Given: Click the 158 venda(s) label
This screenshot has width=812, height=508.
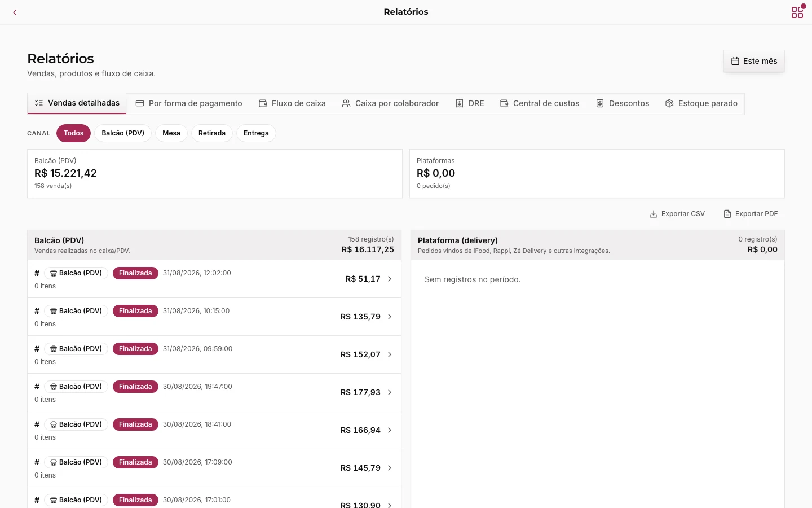Looking at the screenshot, I should pyautogui.click(x=53, y=186).
